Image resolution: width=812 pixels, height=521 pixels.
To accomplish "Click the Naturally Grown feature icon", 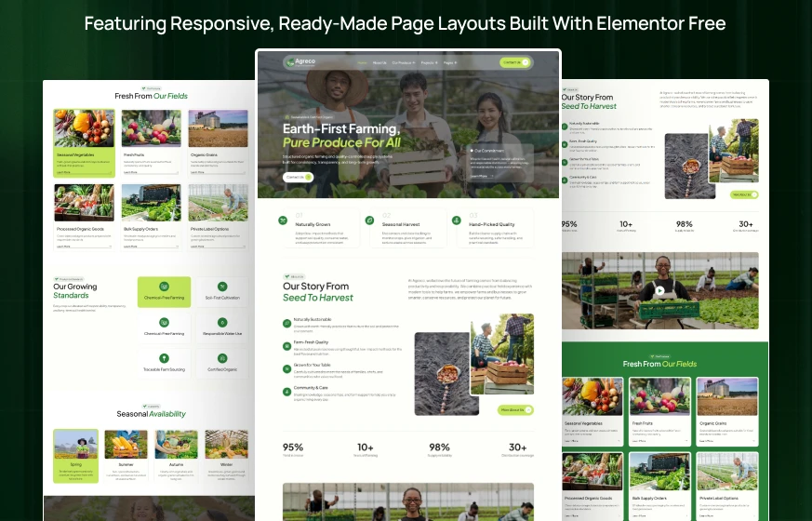I will point(283,220).
